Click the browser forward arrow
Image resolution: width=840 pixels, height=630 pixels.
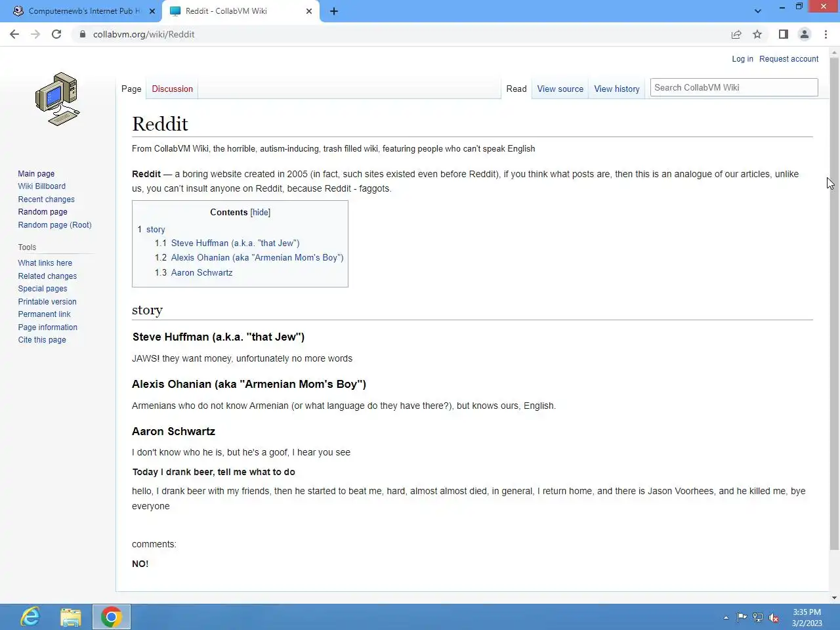[35, 34]
